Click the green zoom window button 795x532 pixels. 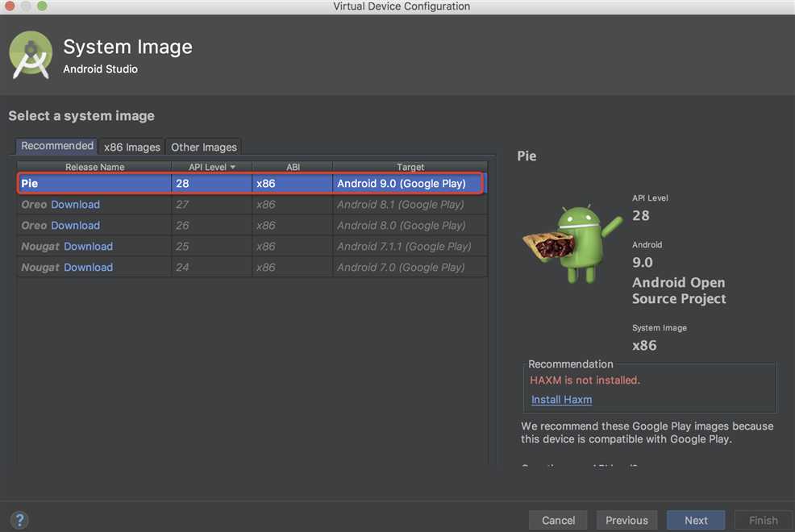click(42, 6)
